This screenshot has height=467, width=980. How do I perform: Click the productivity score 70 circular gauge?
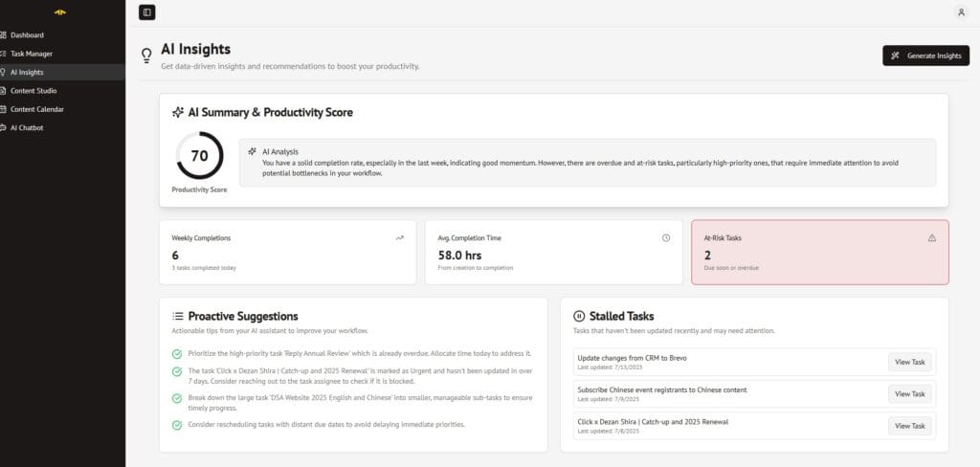click(200, 156)
